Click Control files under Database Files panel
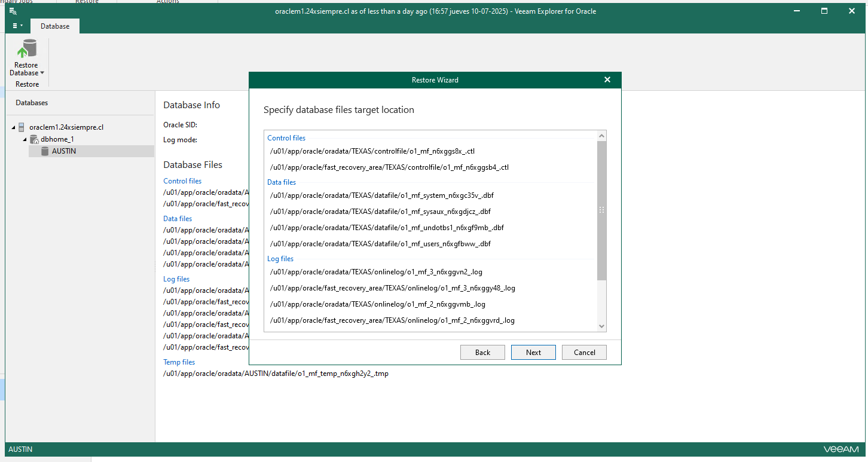 pyautogui.click(x=182, y=181)
